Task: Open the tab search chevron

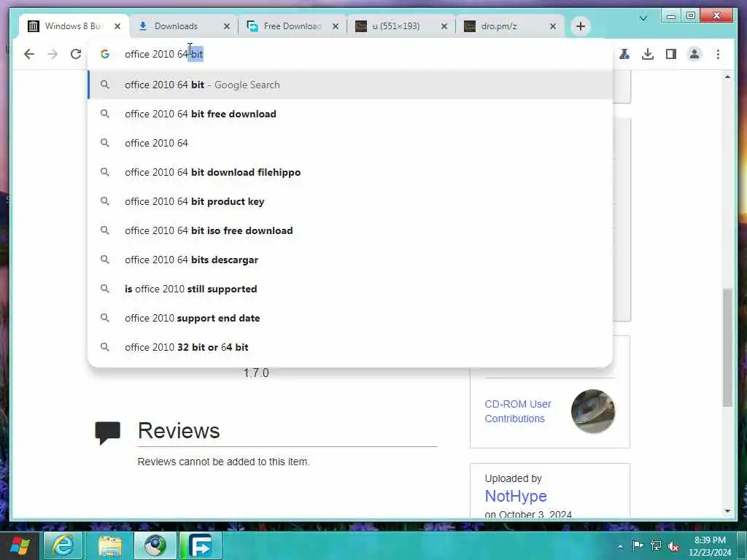Action: (643, 18)
